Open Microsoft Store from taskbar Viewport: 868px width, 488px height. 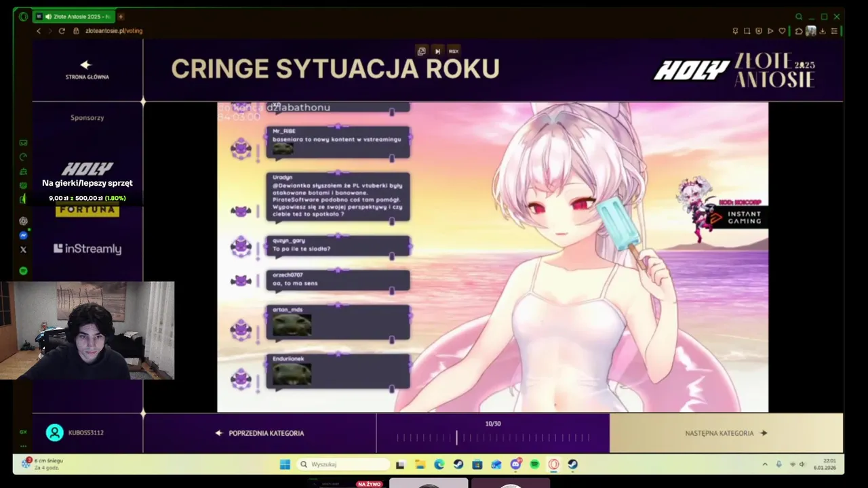[x=477, y=464]
